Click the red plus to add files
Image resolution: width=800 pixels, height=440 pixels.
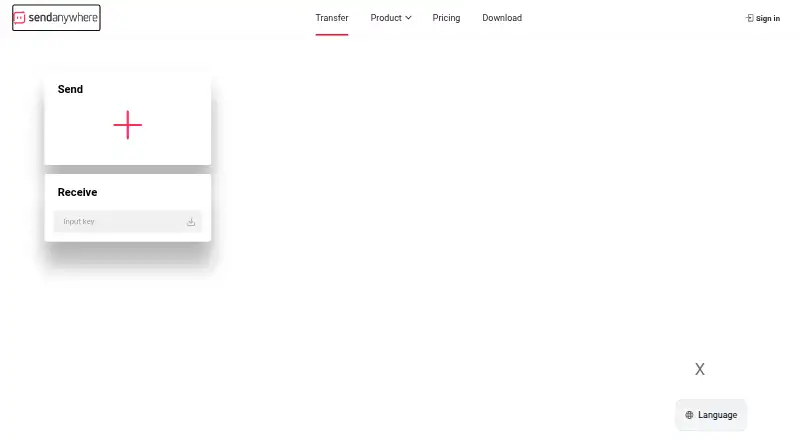coord(128,125)
